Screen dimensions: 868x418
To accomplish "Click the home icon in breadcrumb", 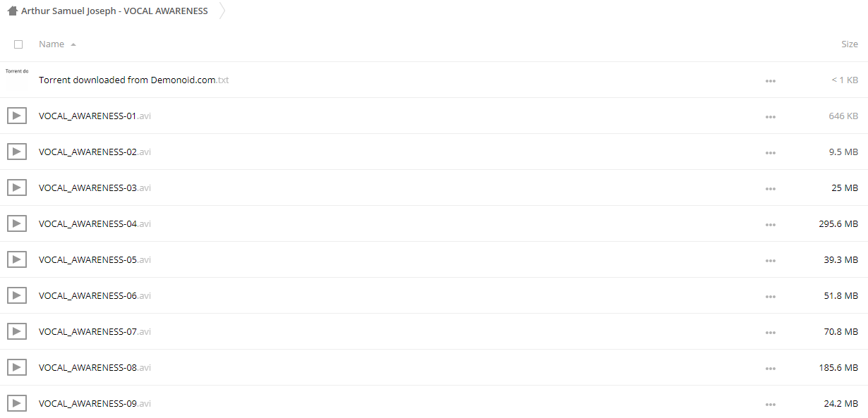I will tap(12, 11).
